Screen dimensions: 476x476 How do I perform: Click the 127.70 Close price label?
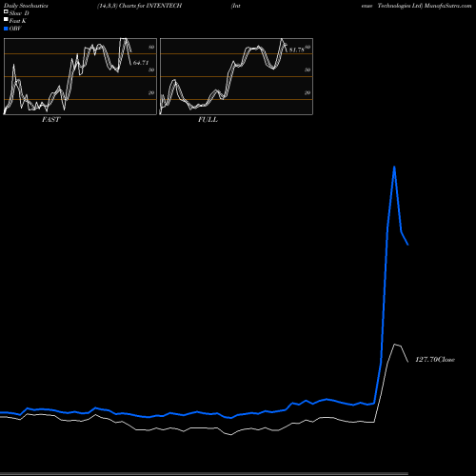[435, 360]
